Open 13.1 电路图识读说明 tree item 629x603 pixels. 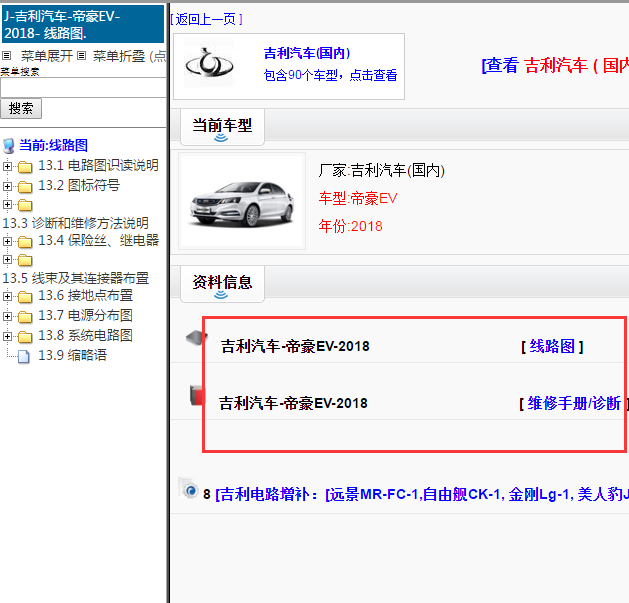pos(98,165)
